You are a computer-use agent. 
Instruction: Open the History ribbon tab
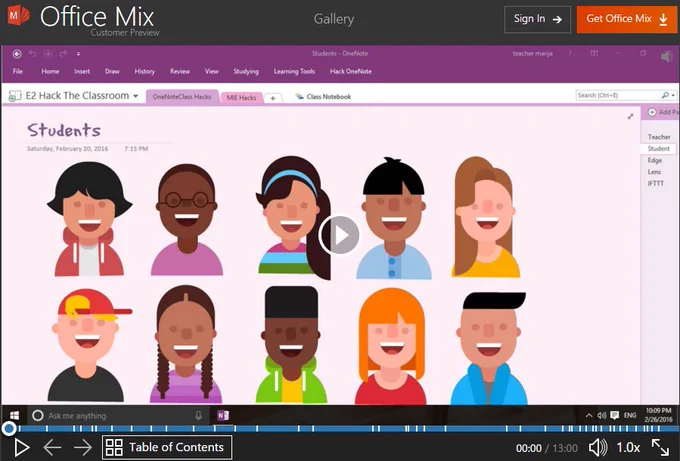(x=144, y=72)
